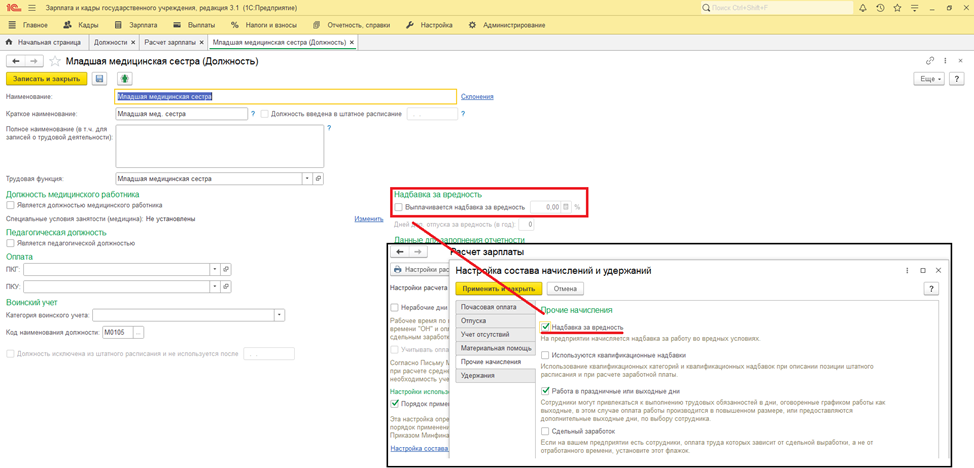
Task: Open favorites star in title bar
Action: click(x=897, y=8)
